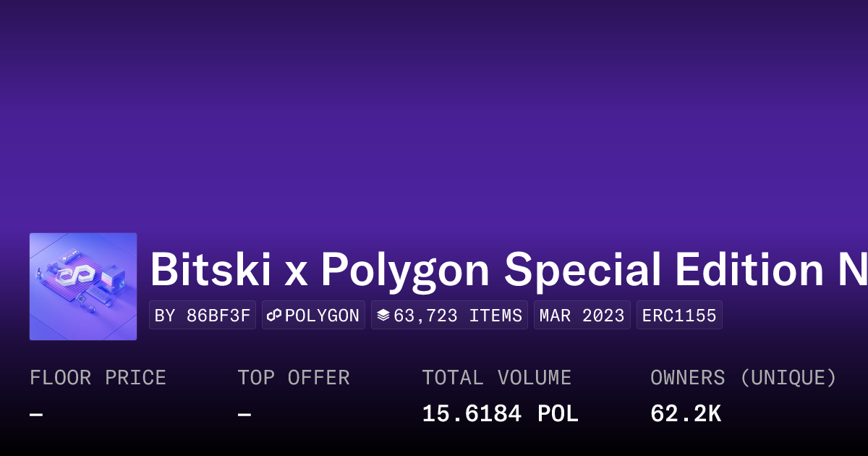Click the MAR 2023 creation date badge

tap(582, 316)
